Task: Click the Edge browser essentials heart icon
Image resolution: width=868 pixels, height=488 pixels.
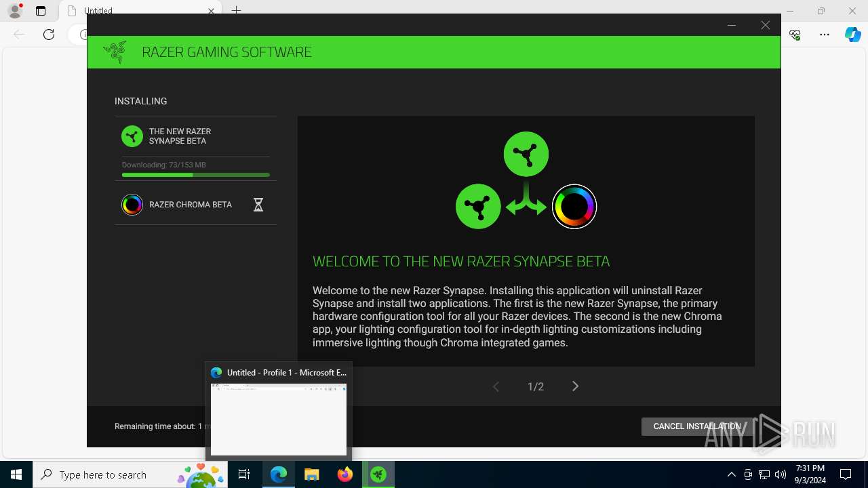Action: click(795, 35)
